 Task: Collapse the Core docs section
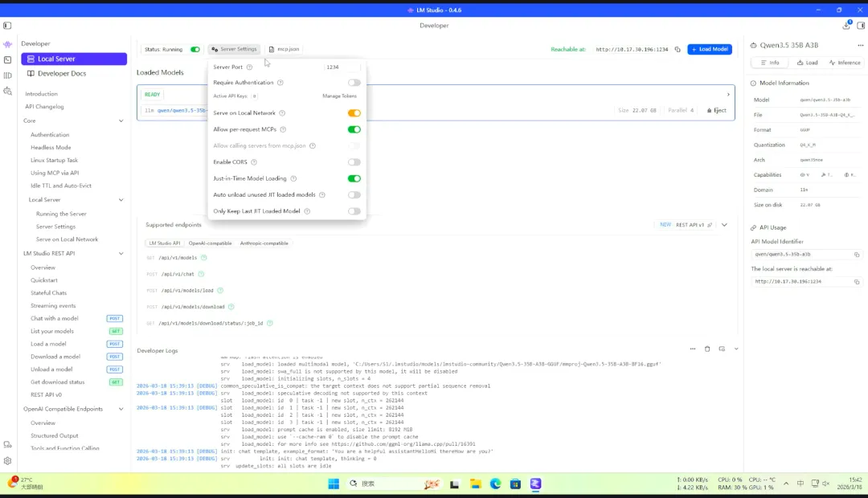[x=121, y=120]
